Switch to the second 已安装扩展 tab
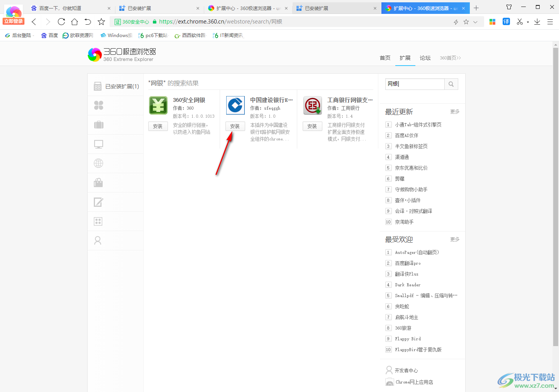 (x=336, y=8)
